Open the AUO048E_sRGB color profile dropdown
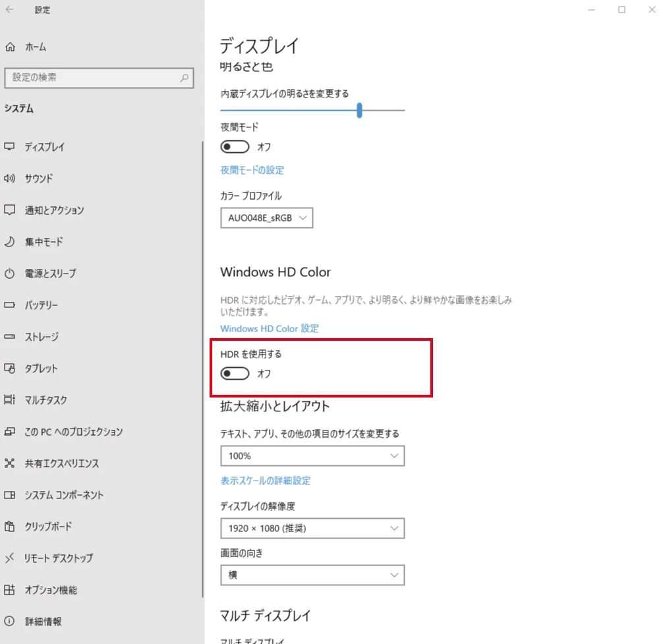Image resolution: width=663 pixels, height=644 pixels. pyautogui.click(x=266, y=218)
